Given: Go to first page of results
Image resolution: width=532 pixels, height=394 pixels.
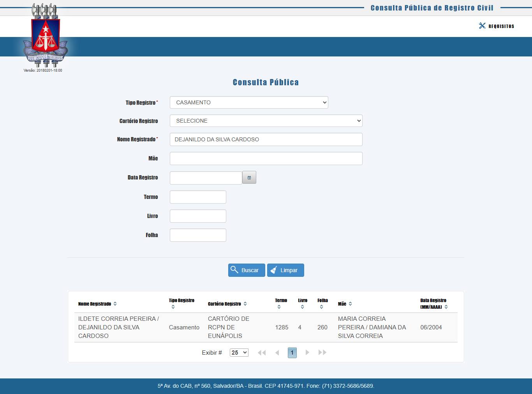Looking at the screenshot, I should point(262,352).
